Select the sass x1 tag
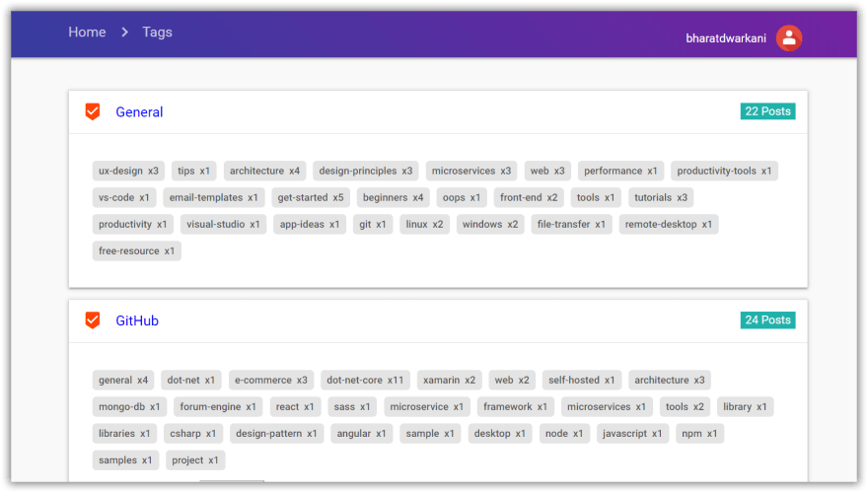 click(352, 406)
